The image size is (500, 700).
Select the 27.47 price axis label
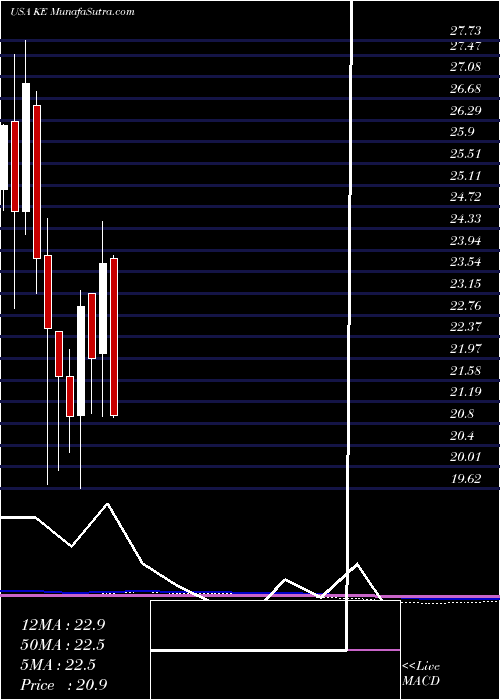pyautogui.click(x=466, y=46)
